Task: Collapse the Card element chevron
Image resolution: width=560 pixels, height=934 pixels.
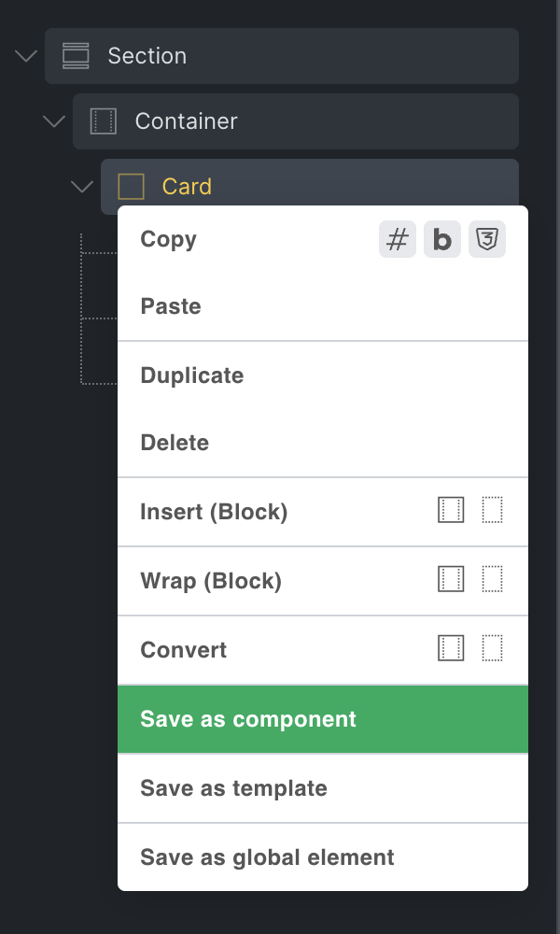Action: [82, 187]
